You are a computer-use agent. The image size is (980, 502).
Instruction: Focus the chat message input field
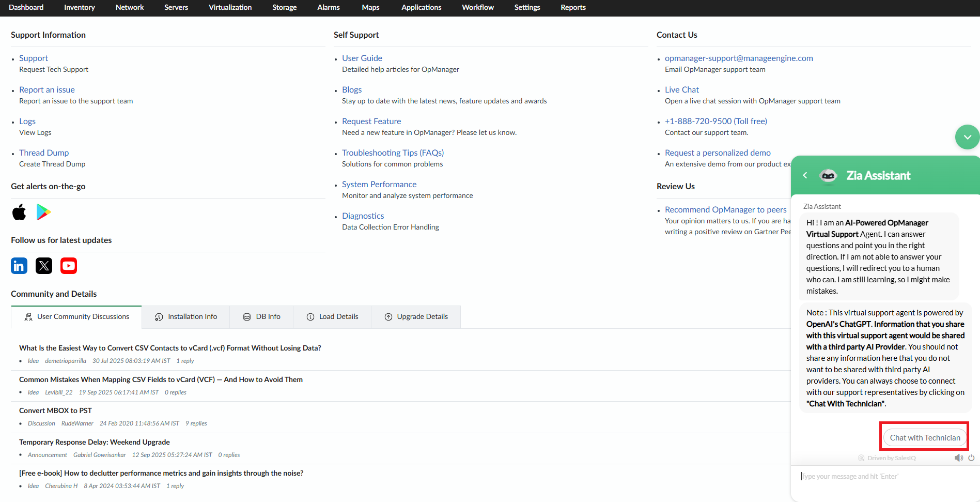tap(884, 476)
